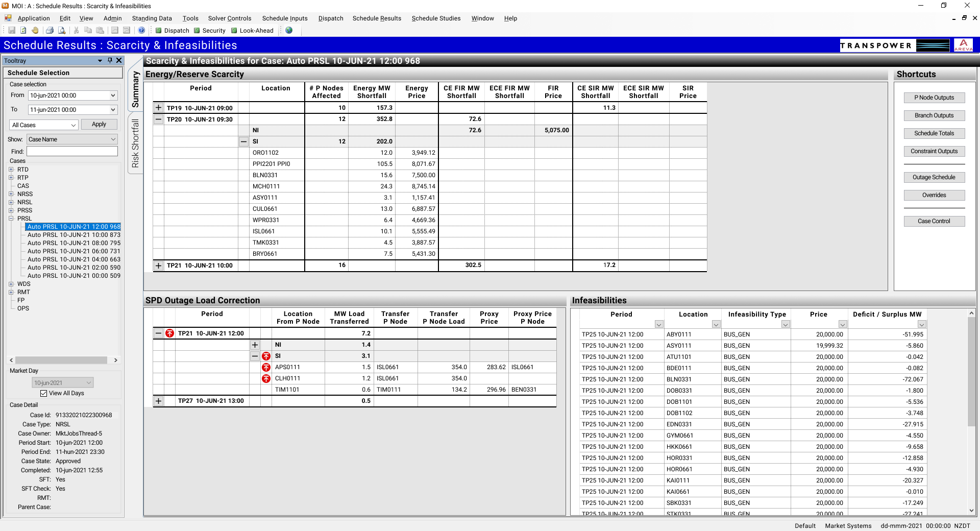Open Tooltray options dropdown arrow
Image resolution: width=980 pixels, height=531 pixels.
pos(100,61)
